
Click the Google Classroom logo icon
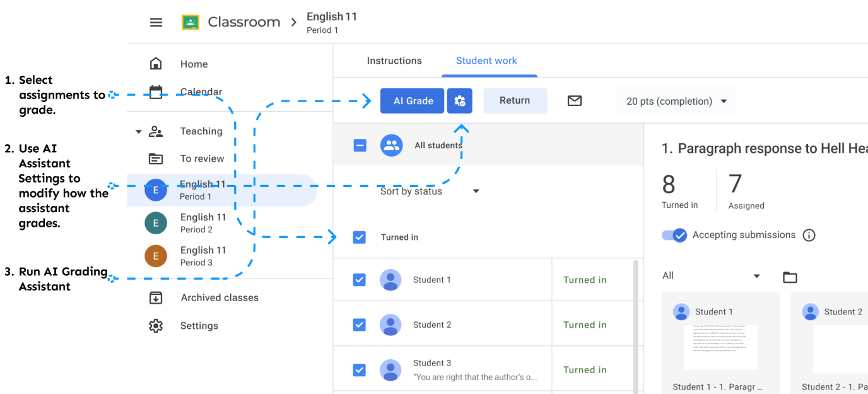191,22
